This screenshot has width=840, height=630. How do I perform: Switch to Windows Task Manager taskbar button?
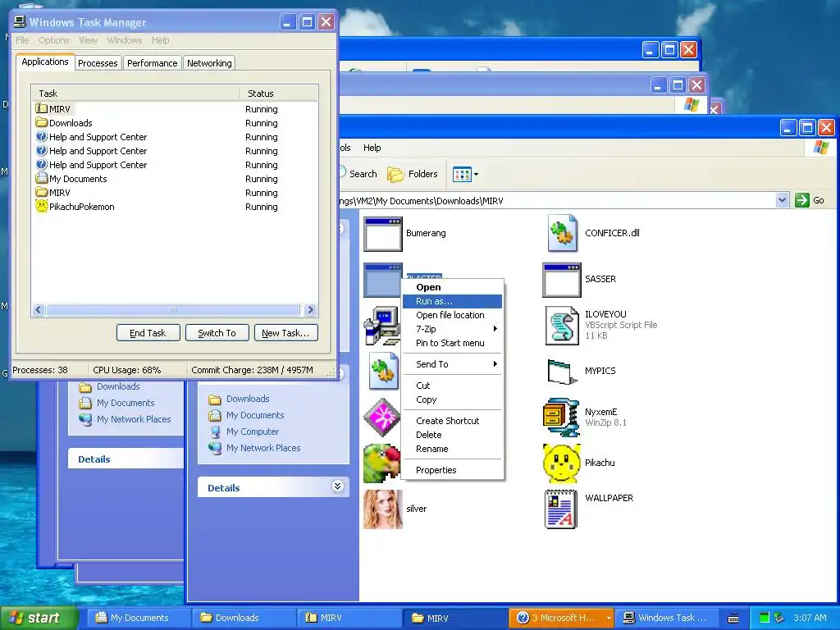tap(666, 618)
